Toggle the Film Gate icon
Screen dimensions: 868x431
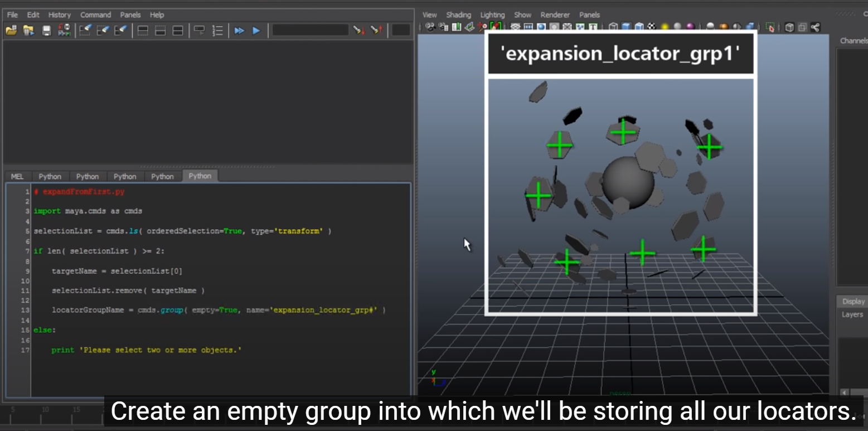pos(528,27)
